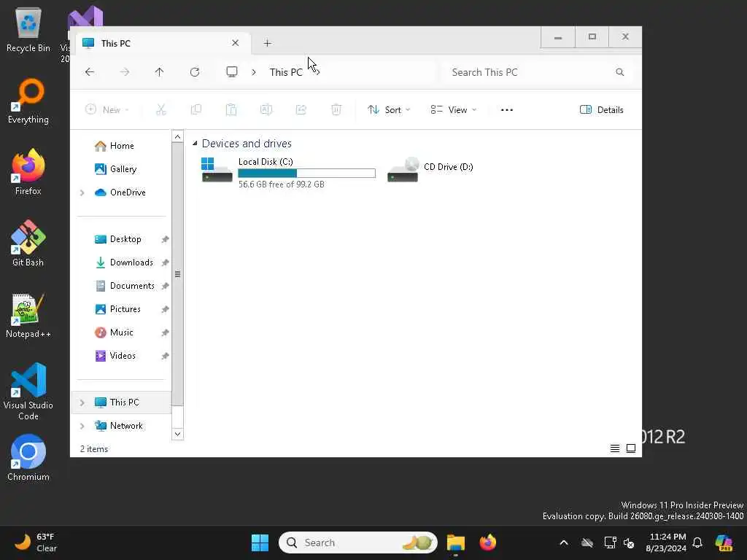Image resolution: width=747 pixels, height=560 pixels.
Task: Click the "2 items" status text
Action: (x=94, y=449)
